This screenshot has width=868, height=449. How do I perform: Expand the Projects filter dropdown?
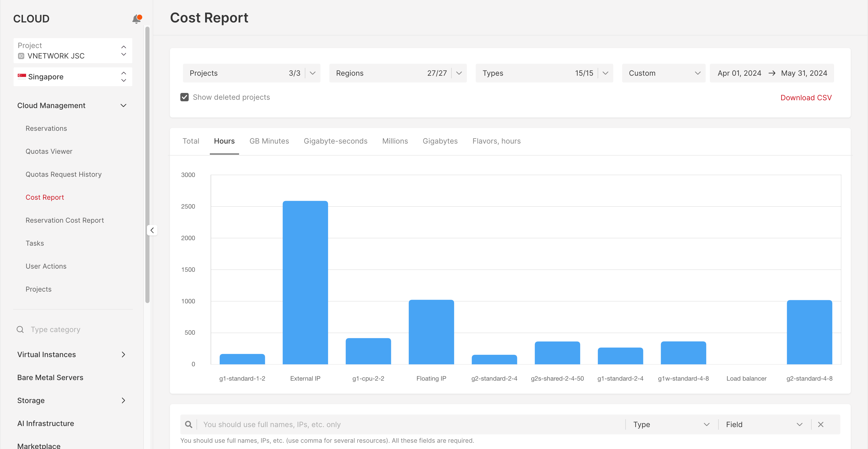pyautogui.click(x=312, y=73)
